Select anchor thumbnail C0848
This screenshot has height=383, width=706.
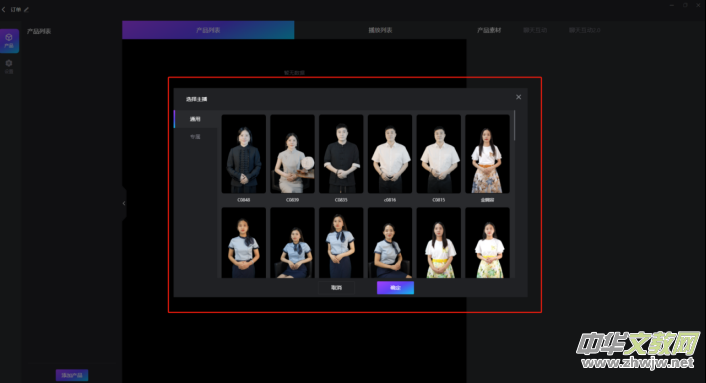click(244, 154)
